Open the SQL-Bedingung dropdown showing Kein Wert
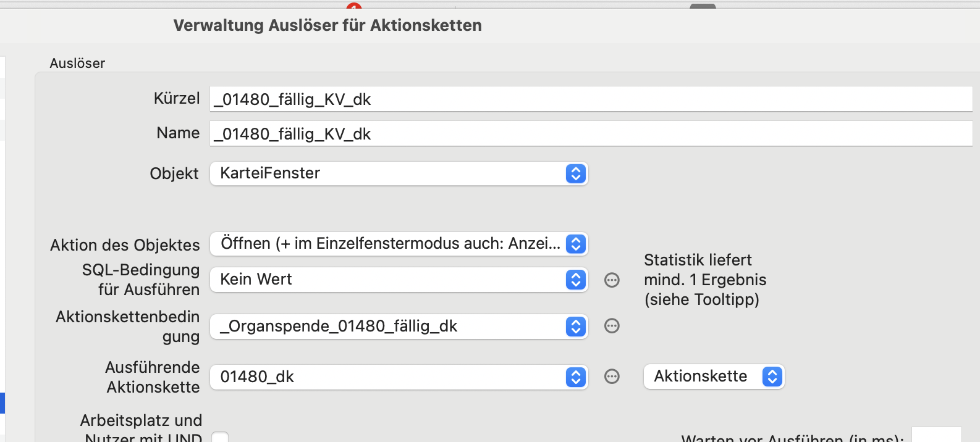 tap(399, 280)
